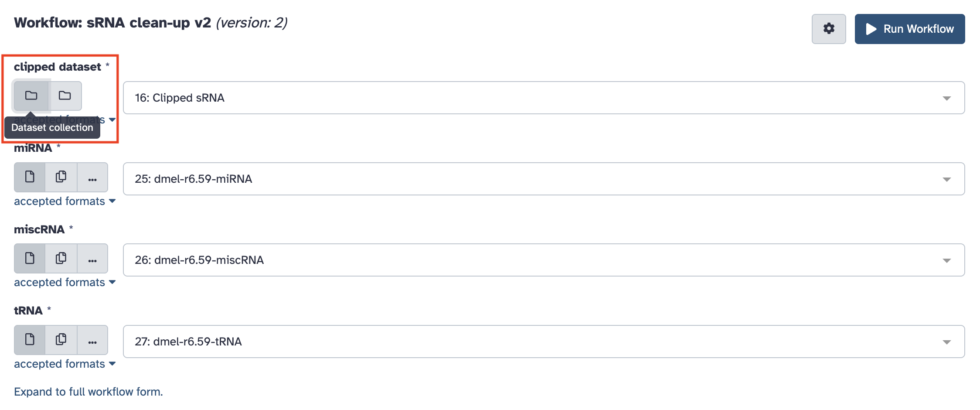Image resolution: width=980 pixels, height=410 pixels.
Task: Open the '25: dmel-r6.59-miRNA' dropdown
Action: (544, 179)
